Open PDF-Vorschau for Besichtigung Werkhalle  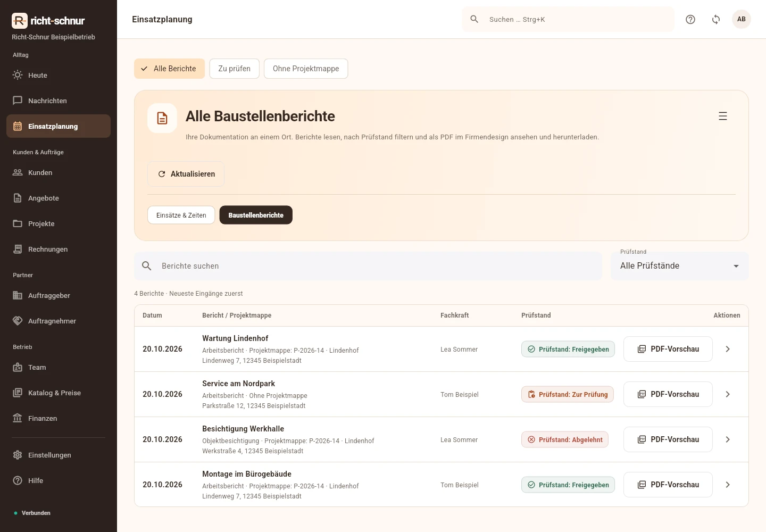[x=668, y=439]
